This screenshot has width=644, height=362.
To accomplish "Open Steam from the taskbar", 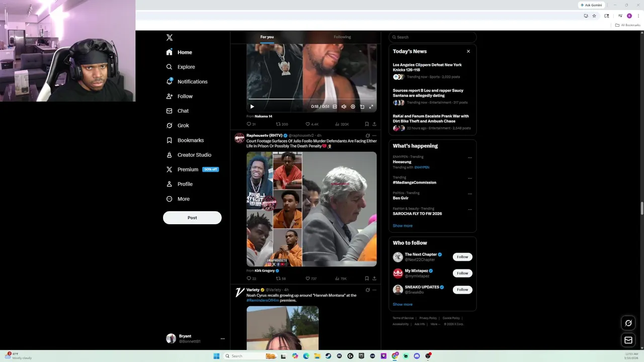I will pyautogui.click(x=328, y=356).
